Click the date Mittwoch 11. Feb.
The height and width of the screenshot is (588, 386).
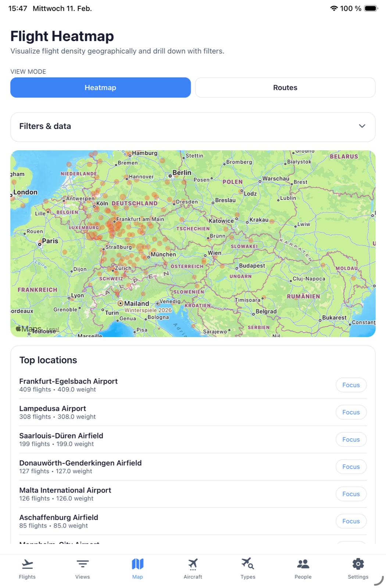[x=62, y=8]
